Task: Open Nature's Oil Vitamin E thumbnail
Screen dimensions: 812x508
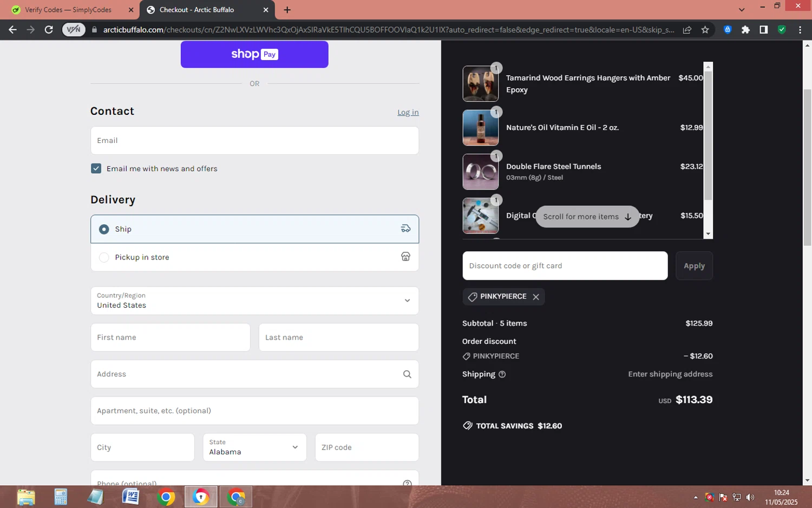Action: point(480,128)
